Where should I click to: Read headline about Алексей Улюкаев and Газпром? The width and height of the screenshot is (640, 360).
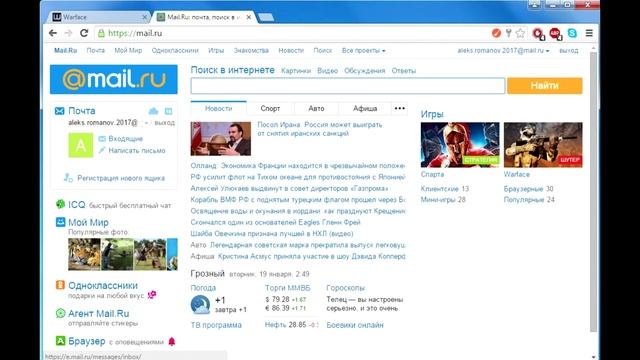coord(289,189)
